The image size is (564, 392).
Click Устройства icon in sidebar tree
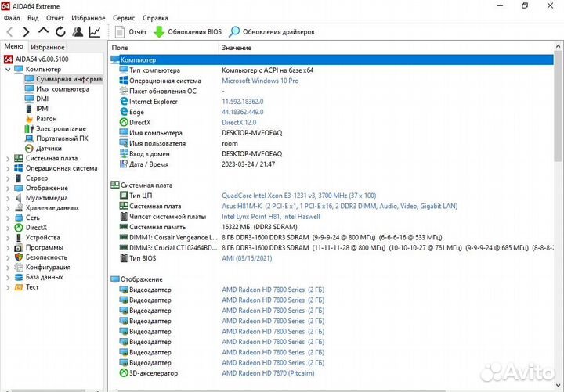coord(19,238)
